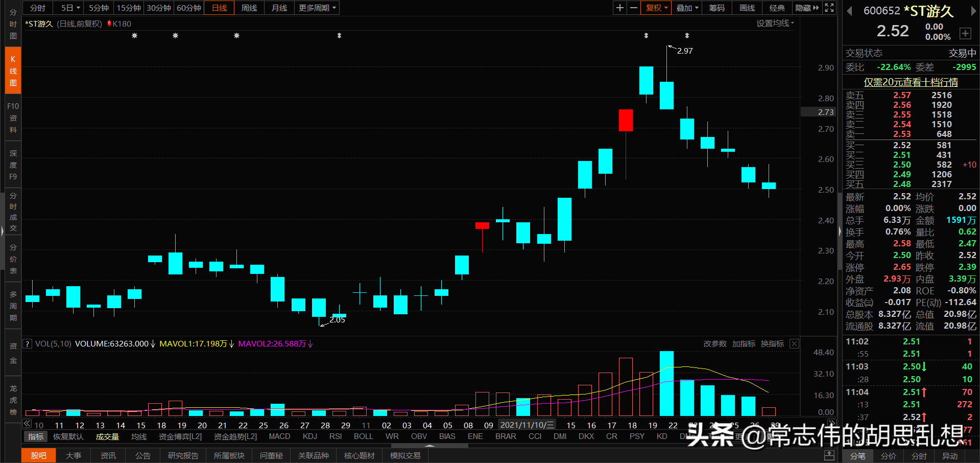Screen dimensions: 980x463
Task: Toggle 复权 price adjustment mode
Action: (x=656, y=8)
